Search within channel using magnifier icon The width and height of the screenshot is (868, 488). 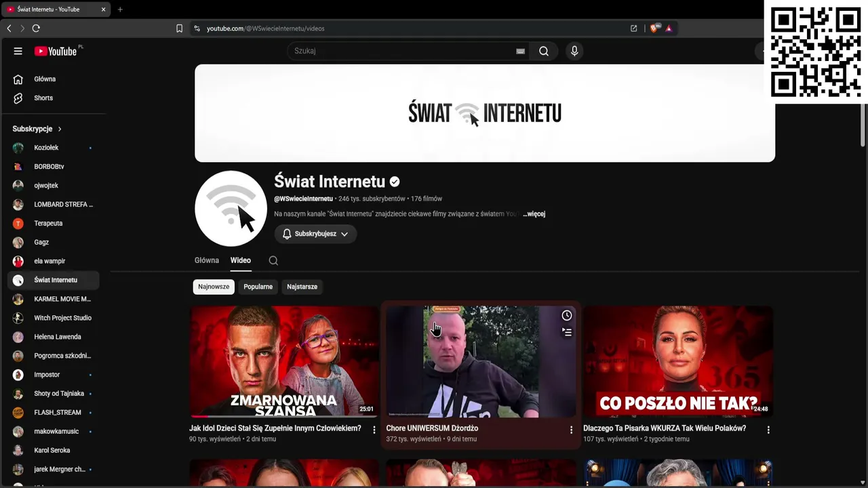tap(273, 260)
